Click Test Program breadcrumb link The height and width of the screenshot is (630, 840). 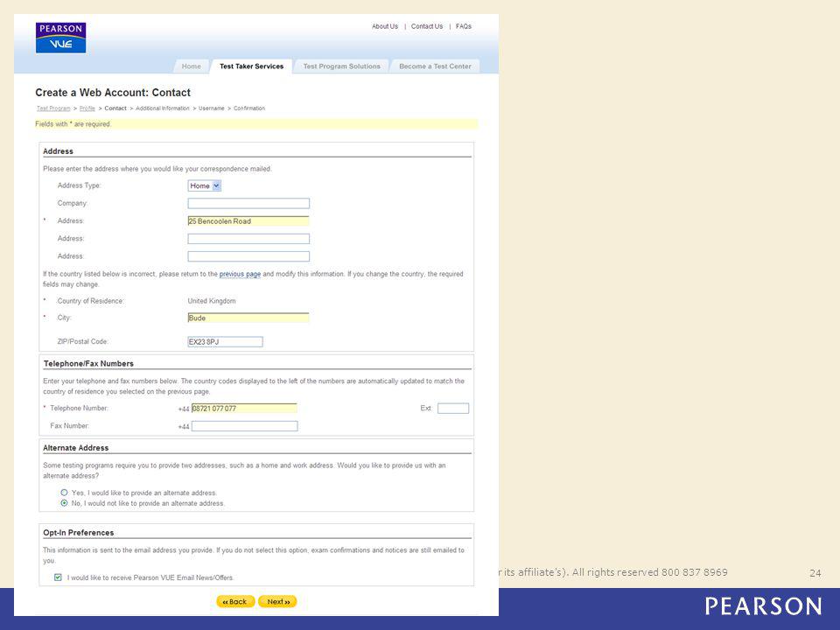tap(53, 108)
